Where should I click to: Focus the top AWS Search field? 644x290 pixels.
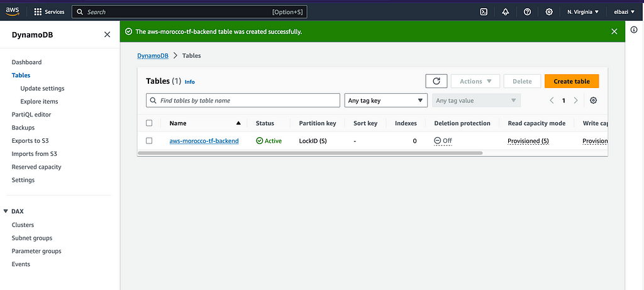(x=189, y=12)
